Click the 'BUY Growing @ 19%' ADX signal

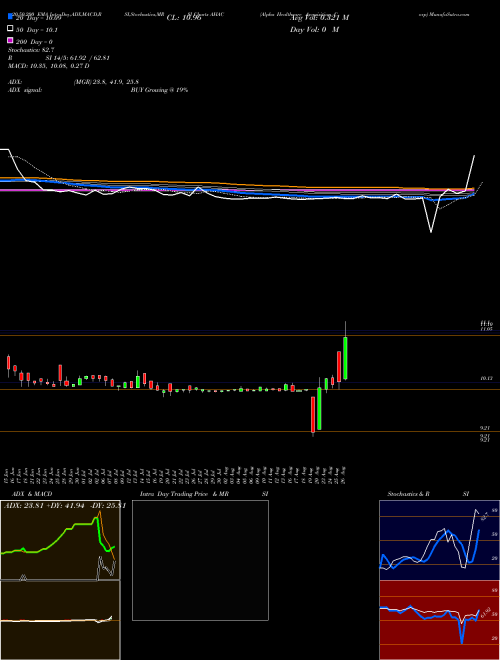click(x=159, y=90)
